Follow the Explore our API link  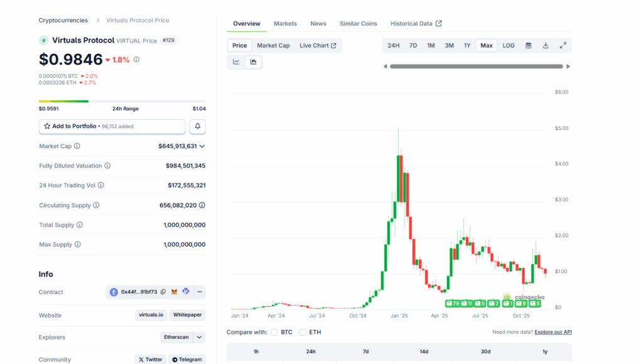tap(553, 332)
